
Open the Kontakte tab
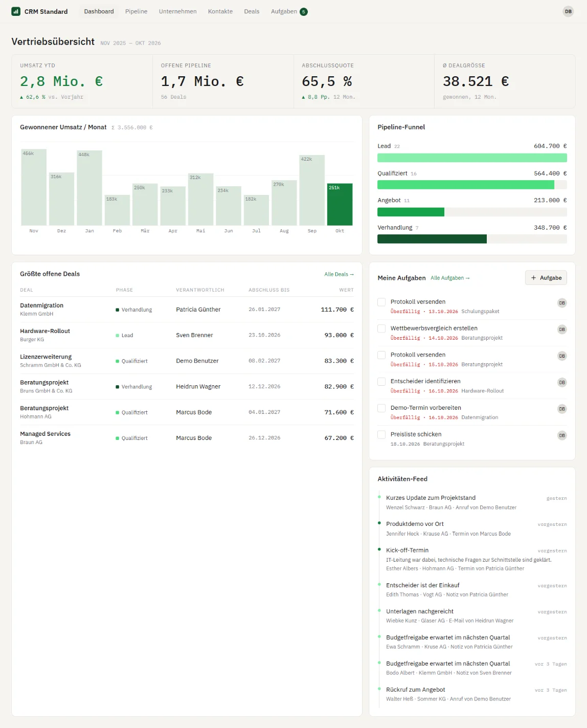[x=220, y=11]
